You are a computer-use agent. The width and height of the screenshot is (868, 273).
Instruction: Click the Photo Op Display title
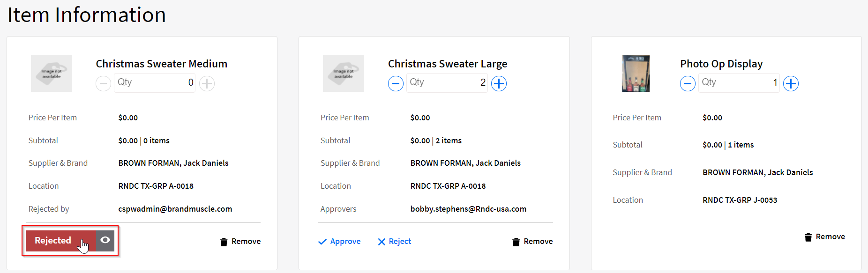721,64
